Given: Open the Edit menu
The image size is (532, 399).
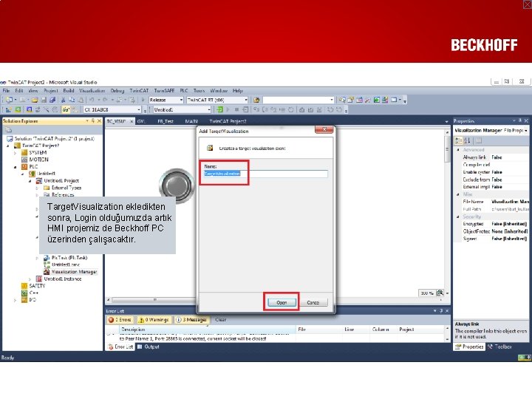Looking at the screenshot, I should 19,91.
